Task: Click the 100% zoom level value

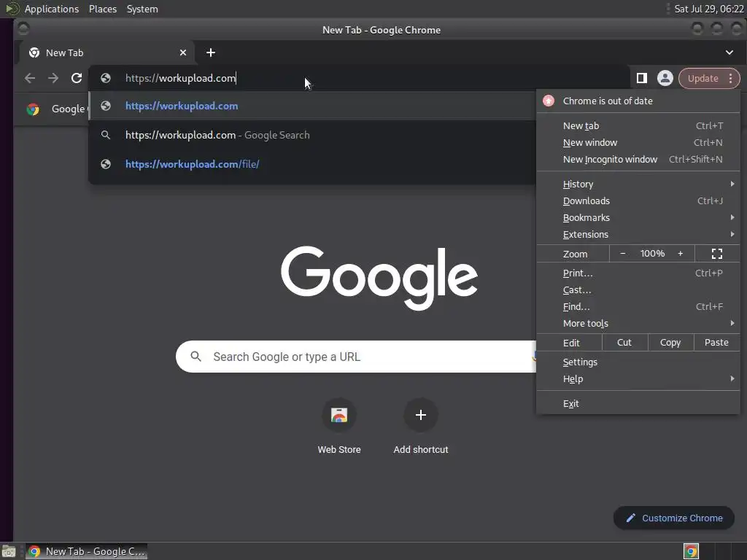Action: [652, 254]
